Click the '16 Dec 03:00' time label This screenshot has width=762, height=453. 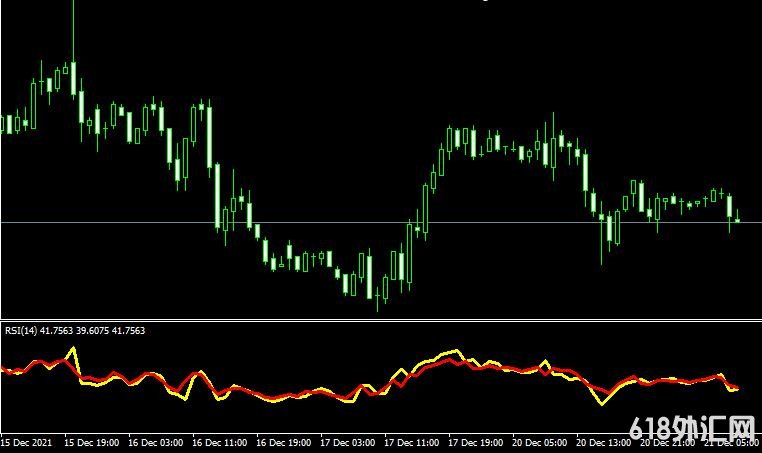click(x=156, y=443)
